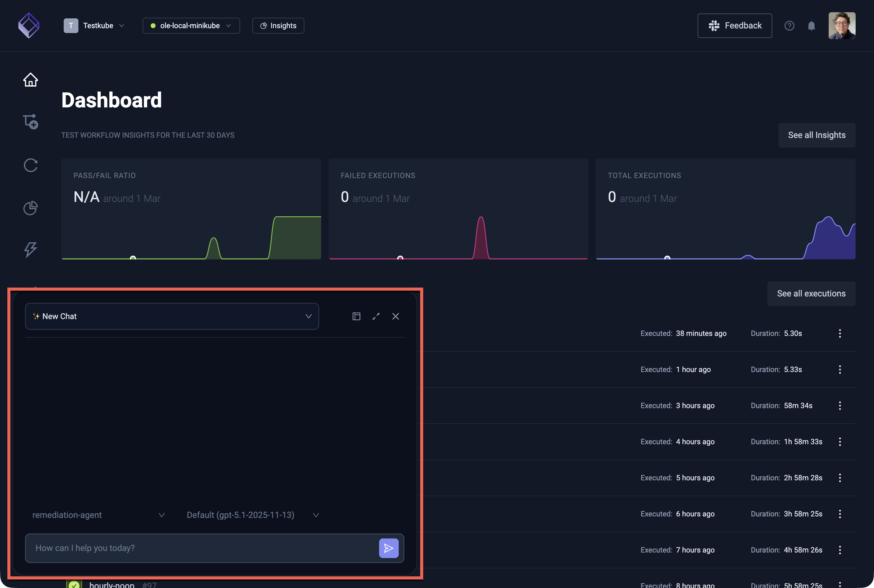The height and width of the screenshot is (588, 874).
Task: Select the Home icon in the sidebar
Action: click(30, 80)
